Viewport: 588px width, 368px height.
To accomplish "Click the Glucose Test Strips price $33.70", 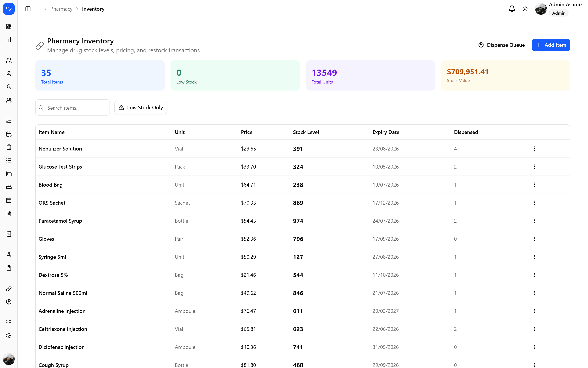I will pos(248,167).
